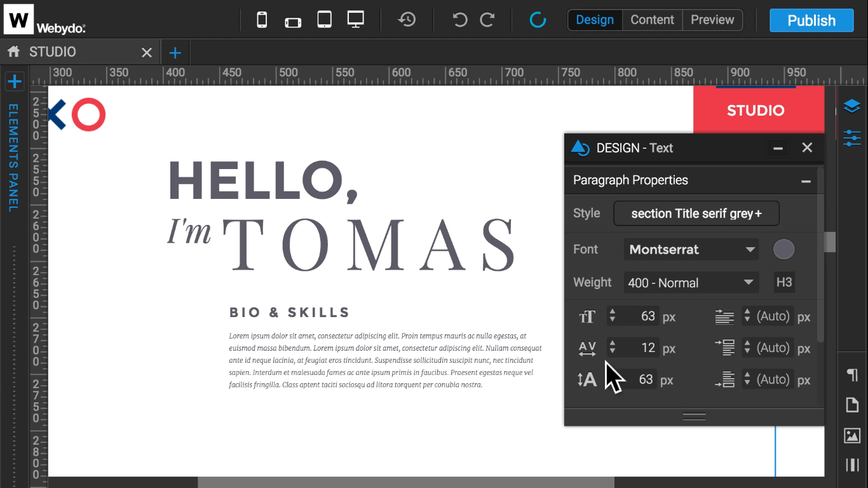
Task: Open the grey font color swatch
Action: pyautogui.click(x=783, y=250)
